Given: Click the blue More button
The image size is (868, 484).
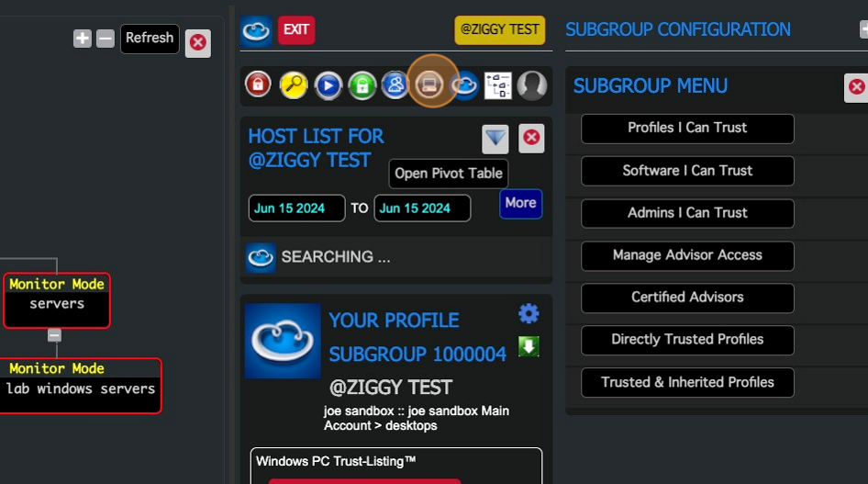Looking at the screenshot, I should coord(520,203).
